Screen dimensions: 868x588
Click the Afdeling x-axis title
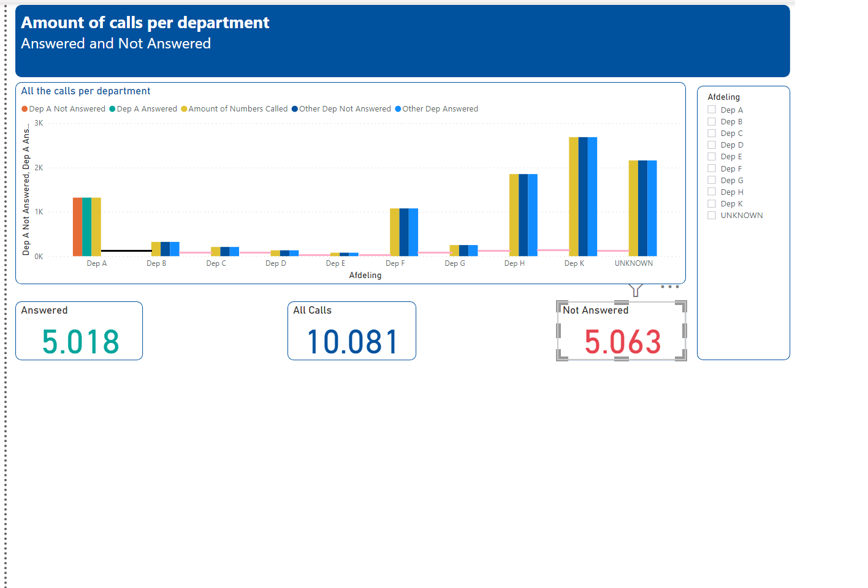pyautogui.click(x=365, y=276)
